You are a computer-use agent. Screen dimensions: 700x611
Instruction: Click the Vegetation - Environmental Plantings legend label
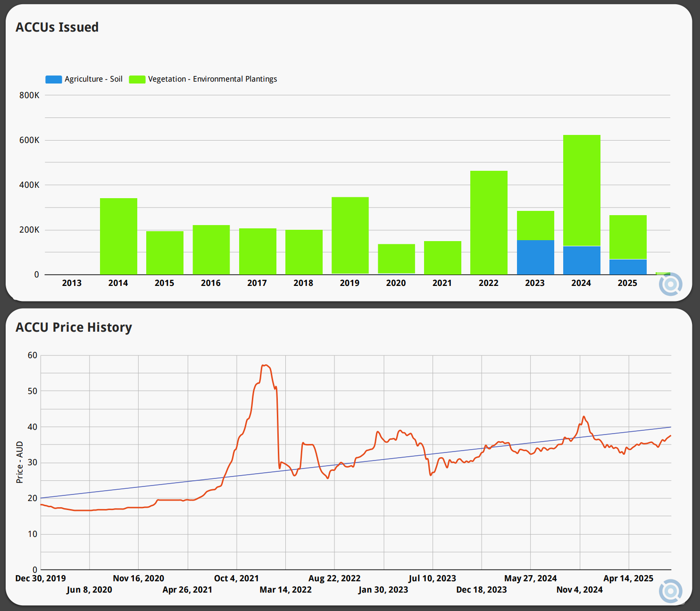[x=212, y=79]
